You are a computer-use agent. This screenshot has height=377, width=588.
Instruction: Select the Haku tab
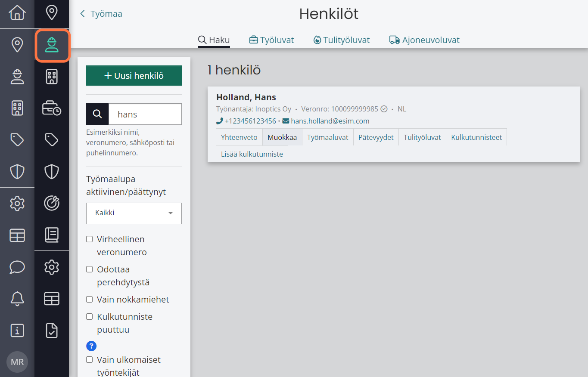[214, 40]
